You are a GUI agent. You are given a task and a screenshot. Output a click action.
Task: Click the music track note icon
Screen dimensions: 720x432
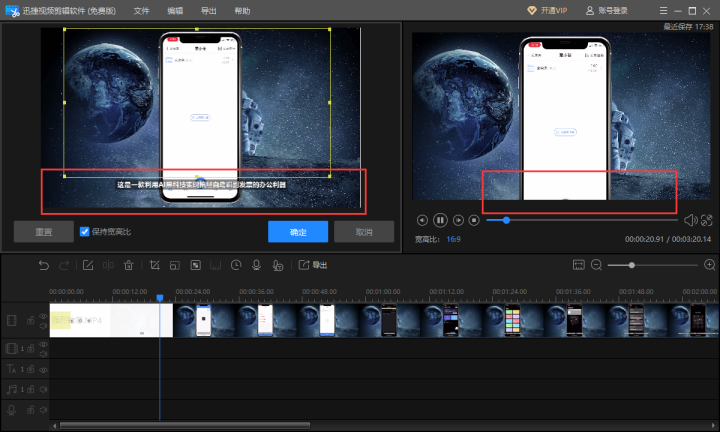point(11,389)
